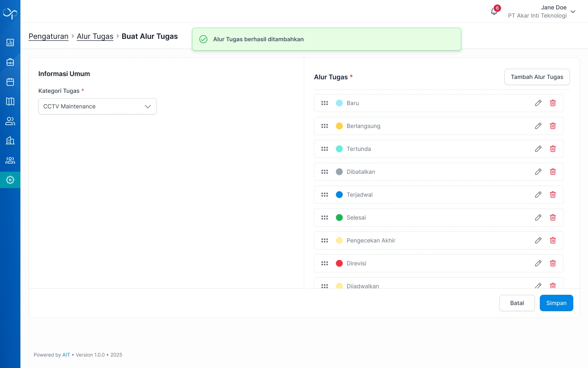
Task: Delete the Berlangsung status
Action: tap(553, 126)
